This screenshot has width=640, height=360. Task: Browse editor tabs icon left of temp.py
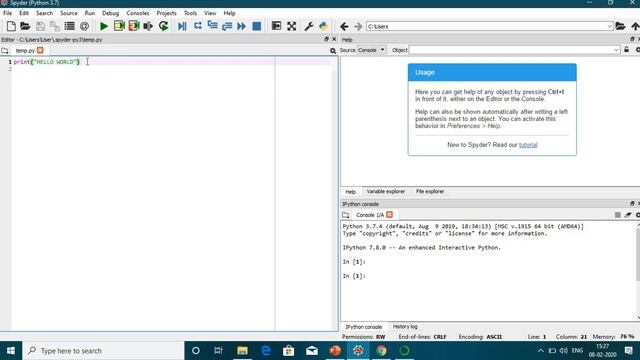[5, 51]
